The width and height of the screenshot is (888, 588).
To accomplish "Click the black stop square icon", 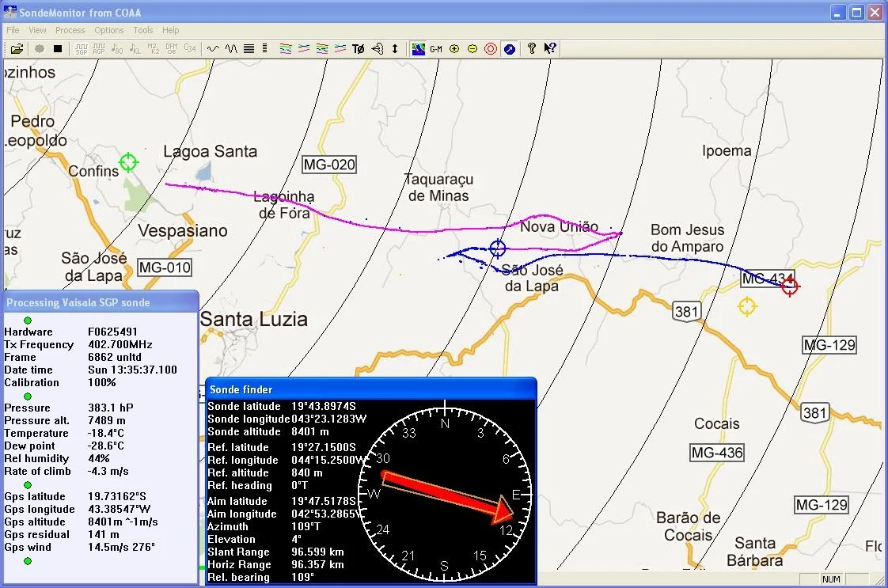I will click(57, 49).
